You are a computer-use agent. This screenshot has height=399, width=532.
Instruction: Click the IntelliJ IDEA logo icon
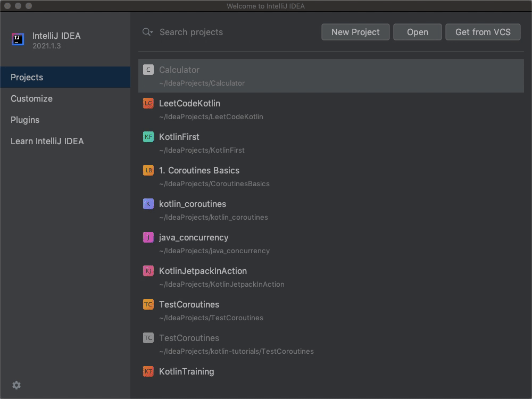coord(18,39)
